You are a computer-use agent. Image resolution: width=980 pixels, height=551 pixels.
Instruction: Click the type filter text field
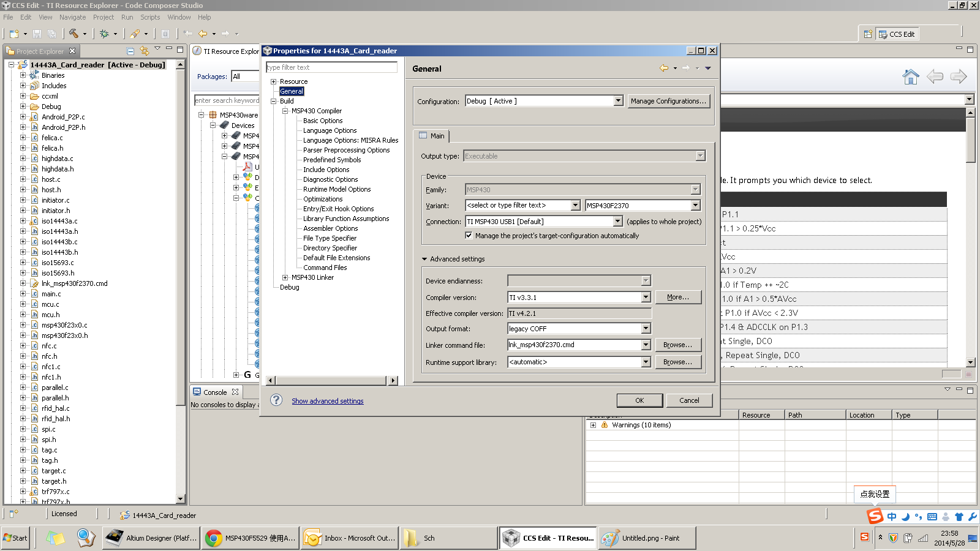pyautogui.click(x=331, y=67)
